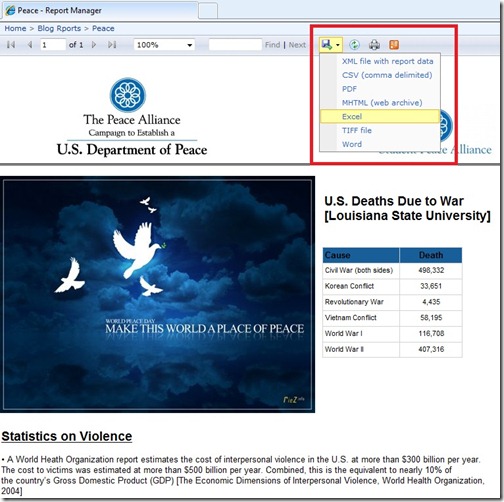
Task: Select the World War II cell
Action: [x=361, y=349]
